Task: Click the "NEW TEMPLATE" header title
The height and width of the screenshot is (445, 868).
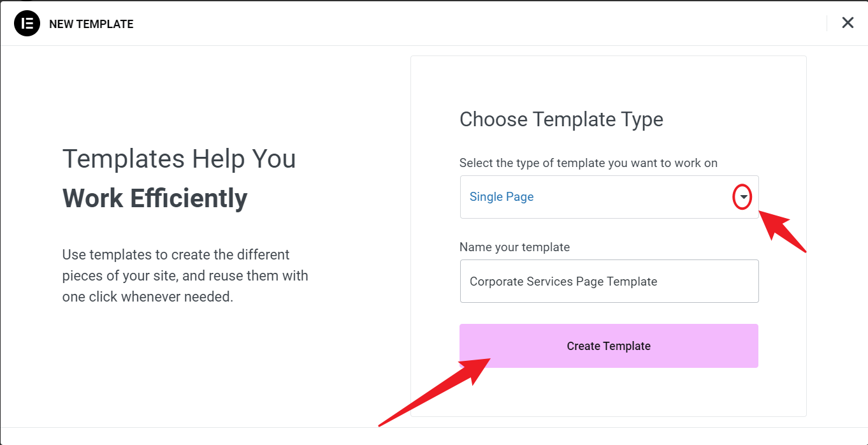Action: pos(91,24)
